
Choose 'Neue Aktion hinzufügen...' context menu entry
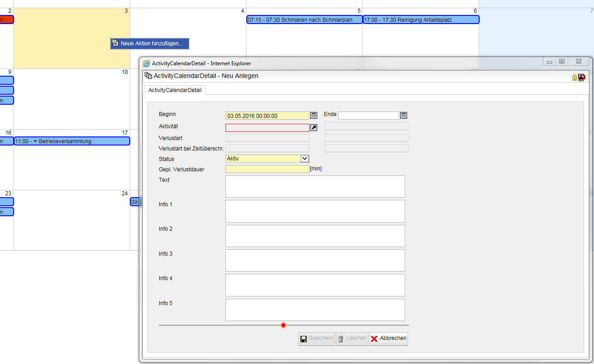click(150, 44)
